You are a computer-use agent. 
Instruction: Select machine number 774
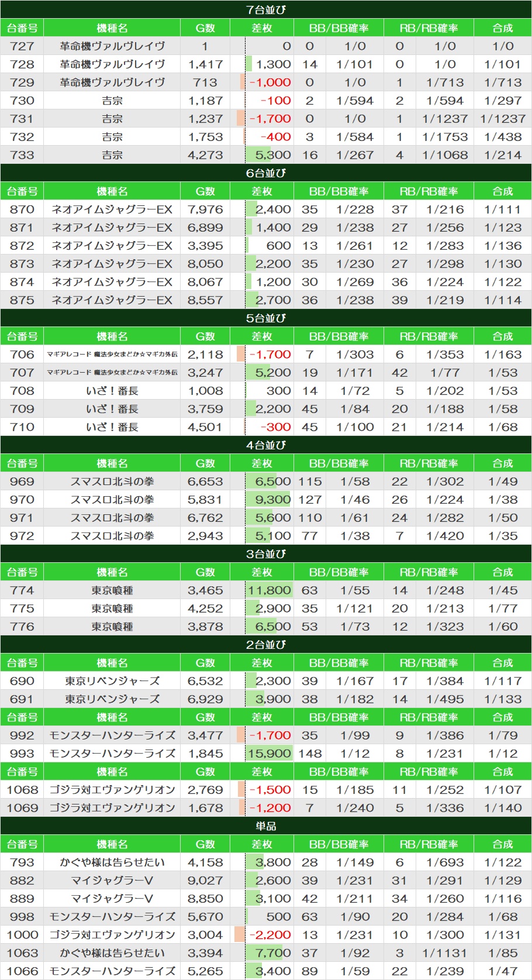pos(22,590)
